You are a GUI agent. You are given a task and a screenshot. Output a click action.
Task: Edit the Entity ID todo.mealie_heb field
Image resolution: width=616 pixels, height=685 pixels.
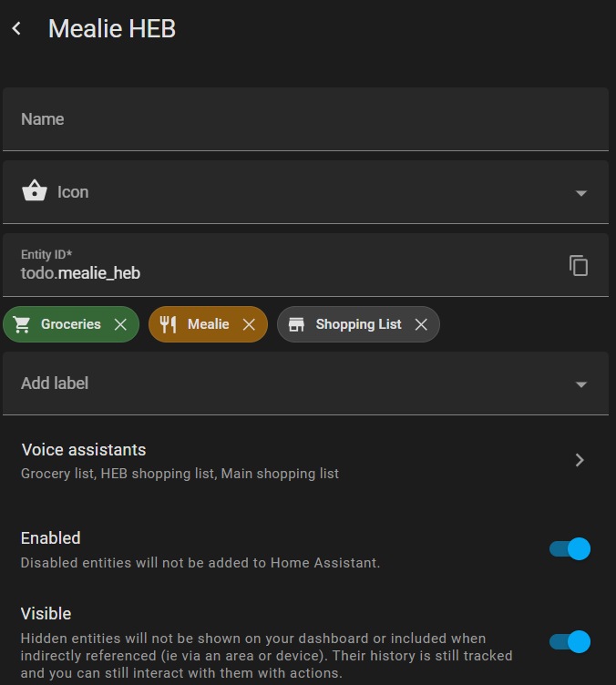(305, 265)
